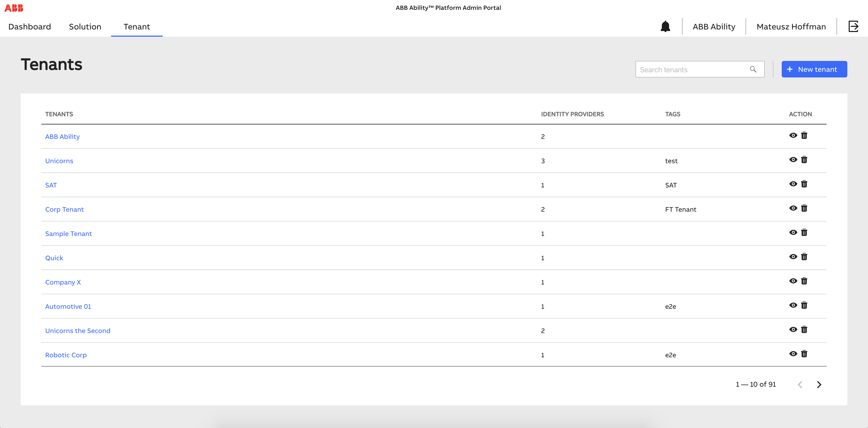This screenshot has height=428, width=868.
Task: Click identity provider count 3 for Unicorns
Action: [x=542, y=161]
